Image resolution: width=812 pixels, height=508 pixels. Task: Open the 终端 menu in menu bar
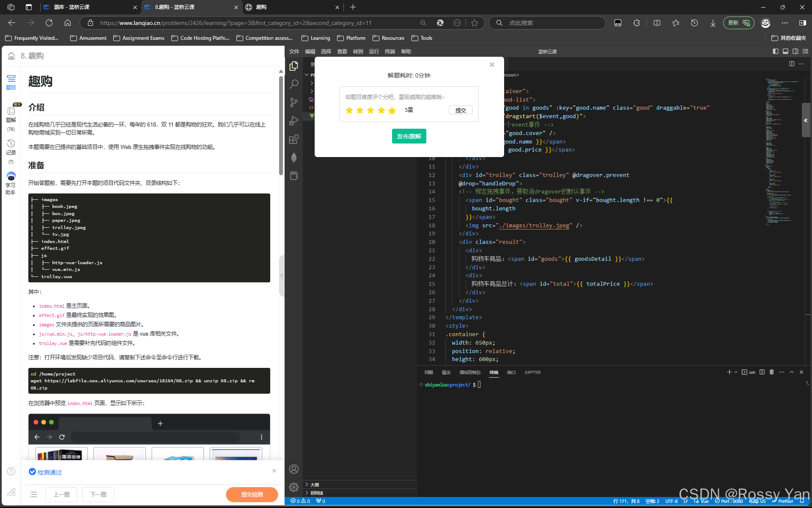390,51
